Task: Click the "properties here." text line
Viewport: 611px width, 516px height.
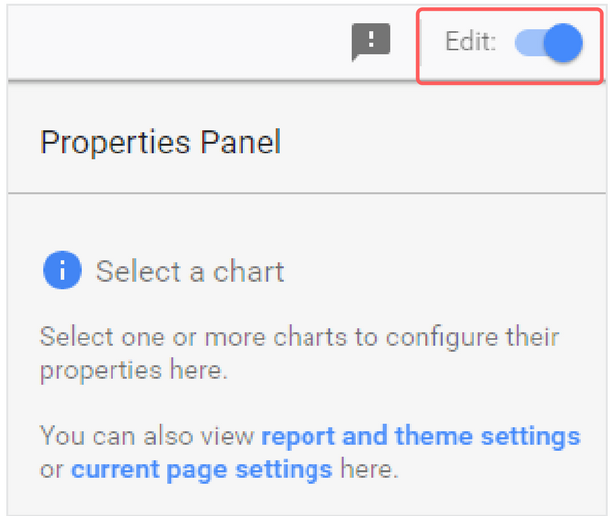Action: pyautogui.click(x=134, y=371)
